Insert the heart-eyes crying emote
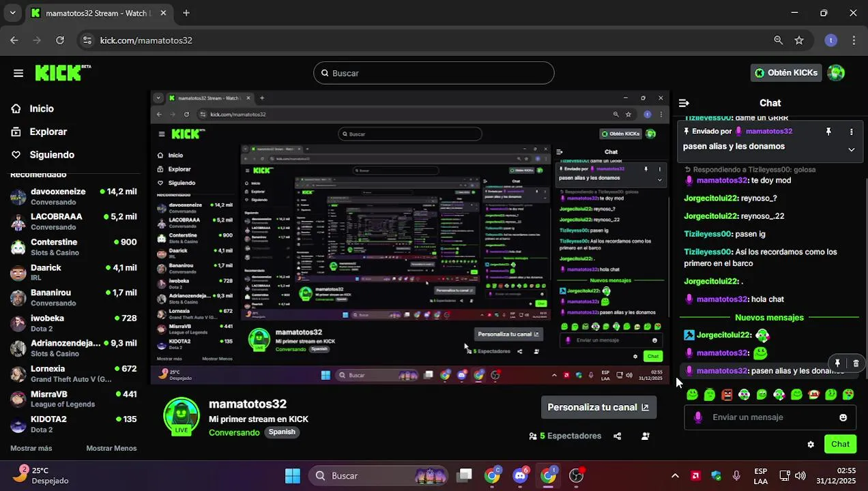 pos(848,394)
